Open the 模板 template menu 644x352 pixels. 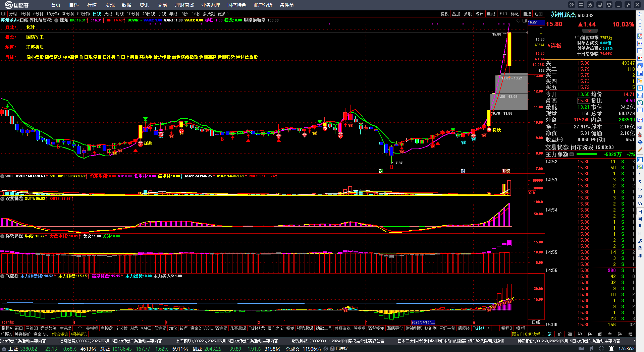(x=521, y=328)
